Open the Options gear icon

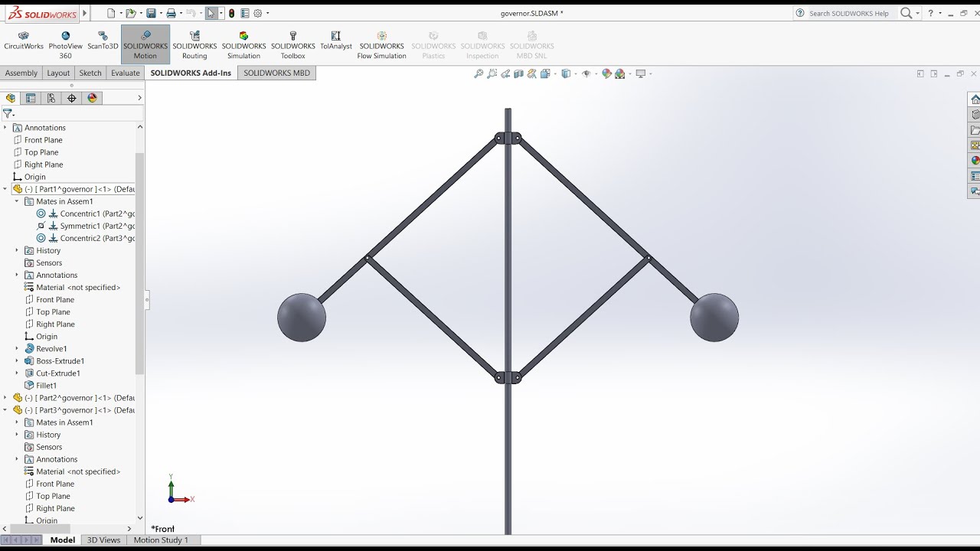[x=258, y=13]
